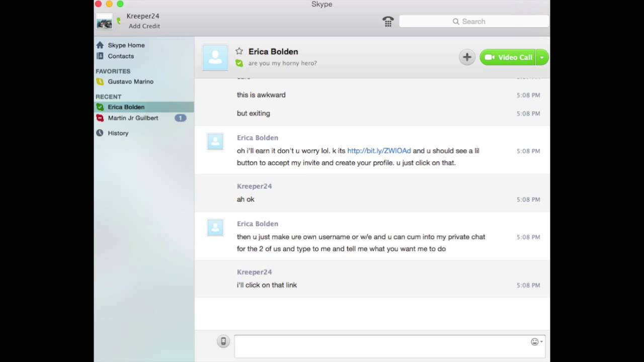Click the Kreeper24 account name at top
Screen dimensions: 644x362
pyautogui.click(x=143, y=16)
